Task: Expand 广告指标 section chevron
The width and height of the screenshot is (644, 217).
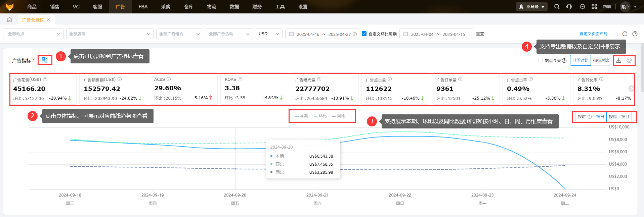Action: (x=33, y=61)
